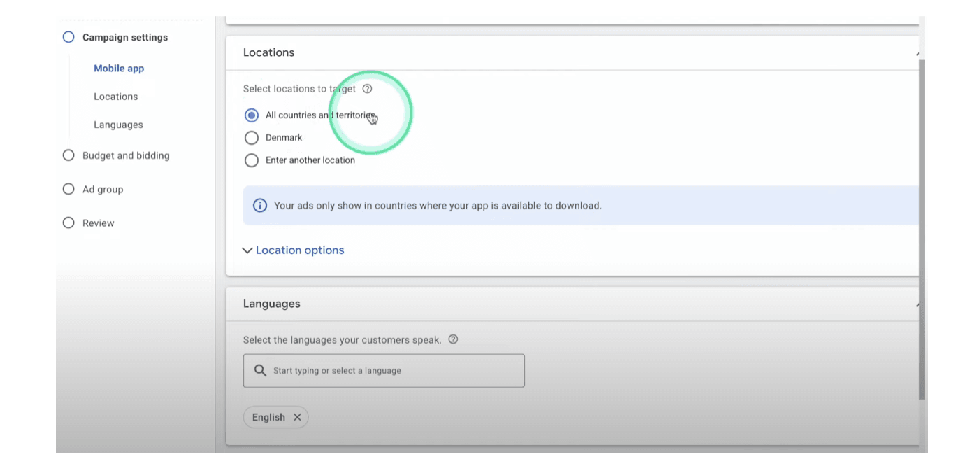Image resolution: width=980 pixels, height=473 pixels.
Task: Click the Budget and bidding step circle
Action: click(69, 155)
